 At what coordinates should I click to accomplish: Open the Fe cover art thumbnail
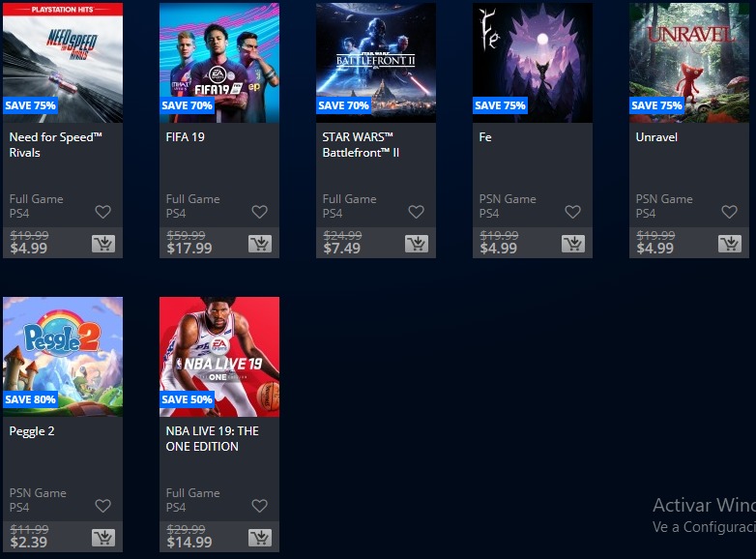pos(533,63)
